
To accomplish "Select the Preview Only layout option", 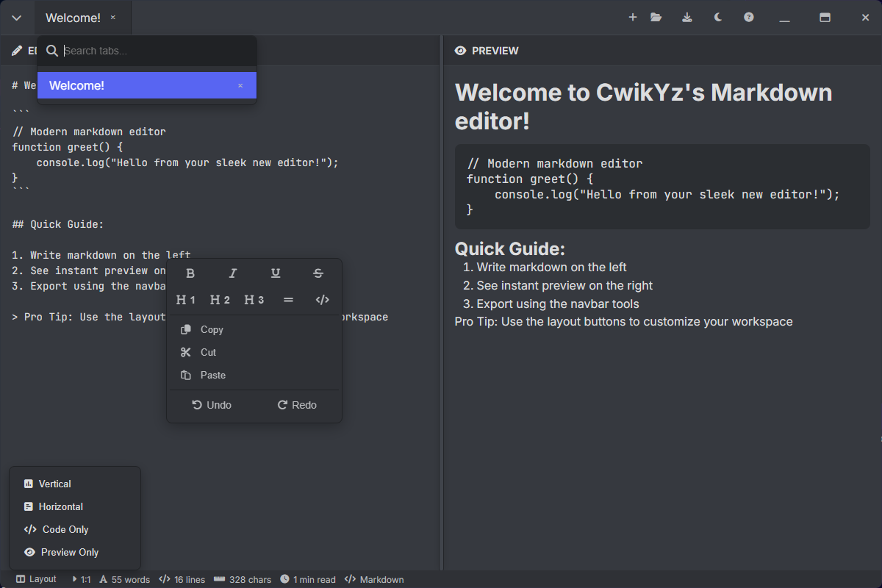I will pos(75,553).
